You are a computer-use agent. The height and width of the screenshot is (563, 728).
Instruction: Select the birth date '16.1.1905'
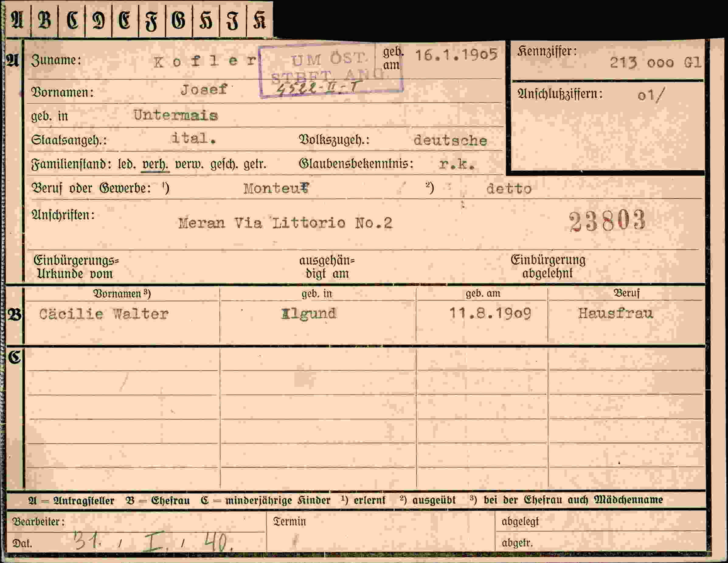tap(456, 55)
